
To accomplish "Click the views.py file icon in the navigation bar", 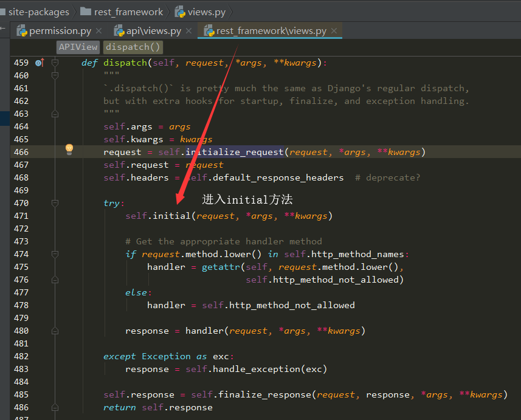I will (x=181, y=12).
